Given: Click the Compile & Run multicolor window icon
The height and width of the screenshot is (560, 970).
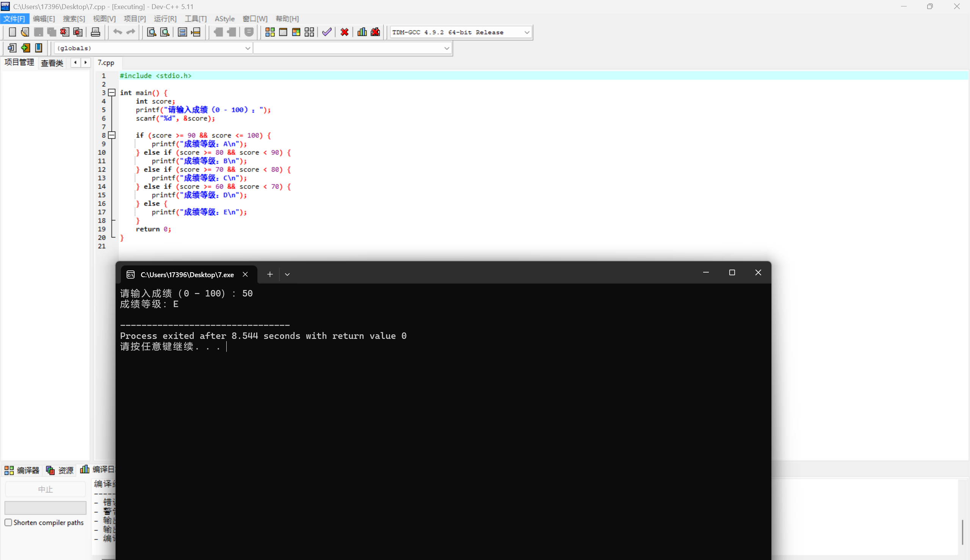Looking at the screenshot, I should (x=296, y=32).
